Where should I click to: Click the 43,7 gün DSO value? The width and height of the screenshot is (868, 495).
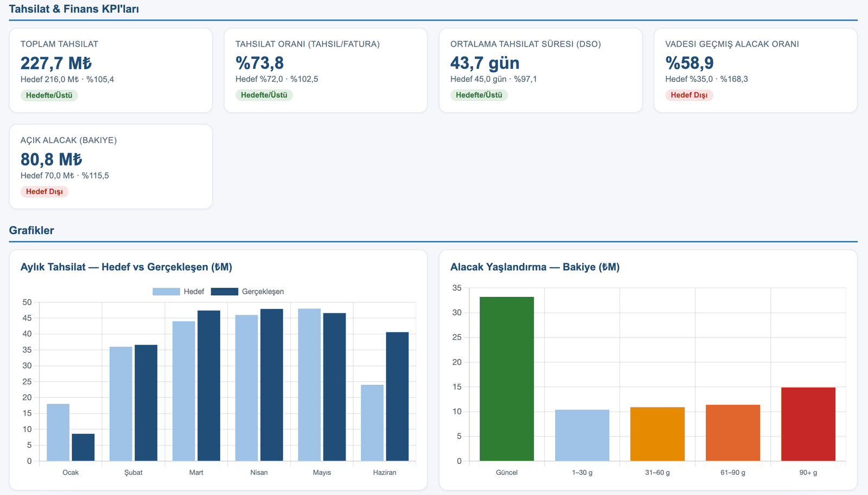[x=485, y=63]
